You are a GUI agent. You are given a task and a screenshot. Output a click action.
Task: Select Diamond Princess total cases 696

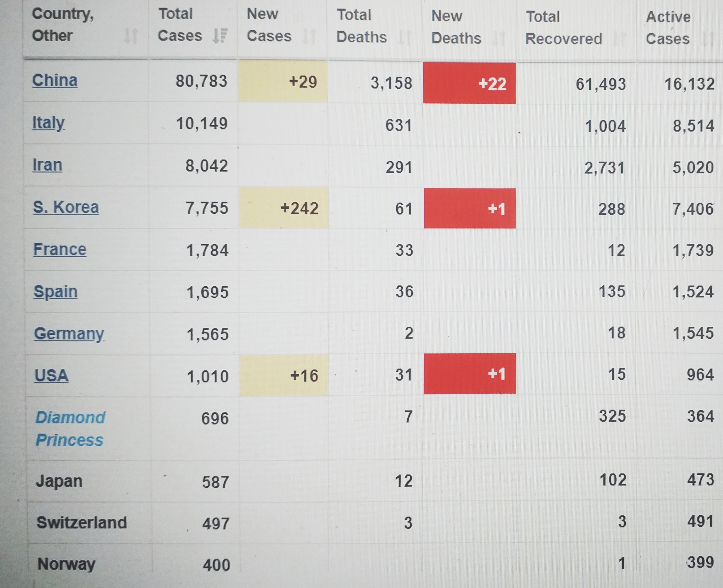pos(215,419)
